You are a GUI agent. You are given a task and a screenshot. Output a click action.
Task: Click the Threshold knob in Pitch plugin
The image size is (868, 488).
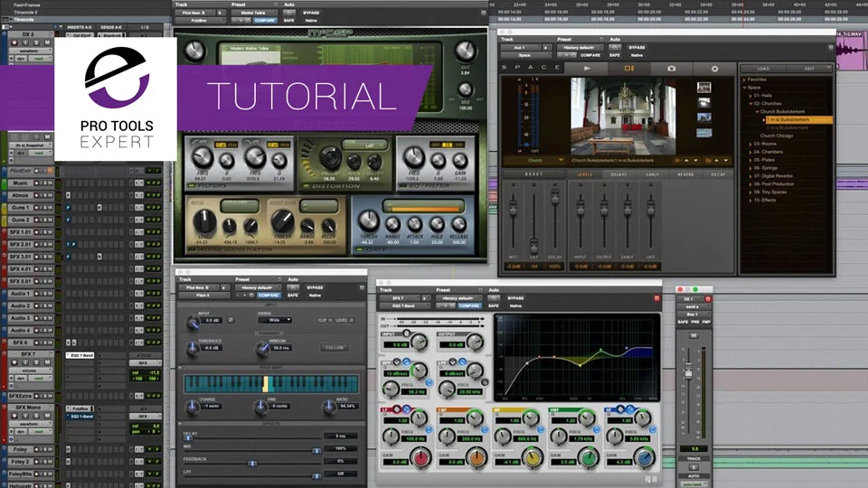point(192,349)
